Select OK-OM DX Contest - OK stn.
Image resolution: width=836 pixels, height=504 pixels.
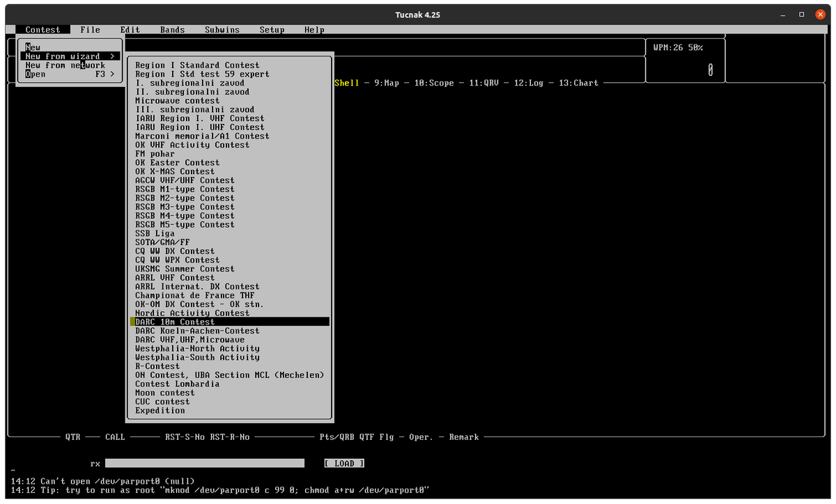point(229,304)
